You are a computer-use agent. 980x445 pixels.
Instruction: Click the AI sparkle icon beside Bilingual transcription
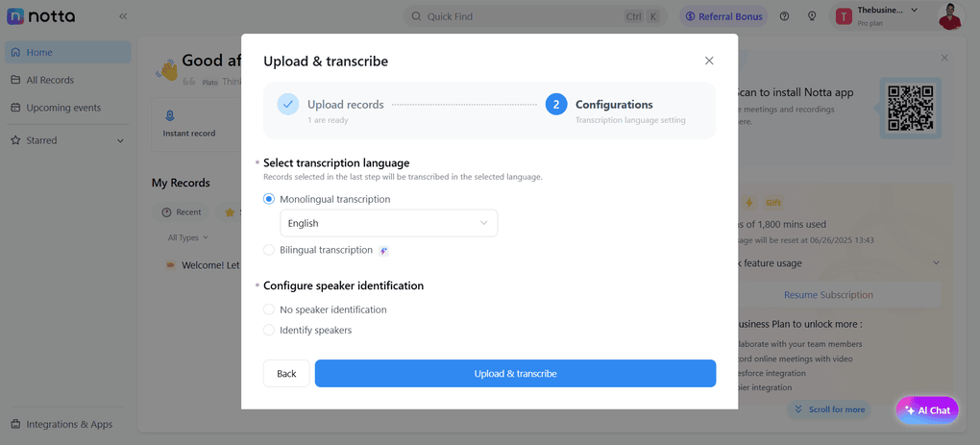[x=383, y=251]
